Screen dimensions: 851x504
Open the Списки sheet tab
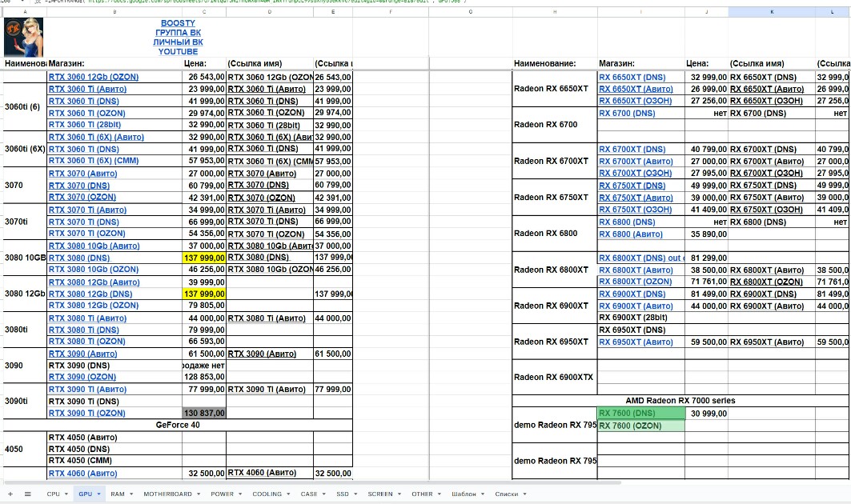507,494
